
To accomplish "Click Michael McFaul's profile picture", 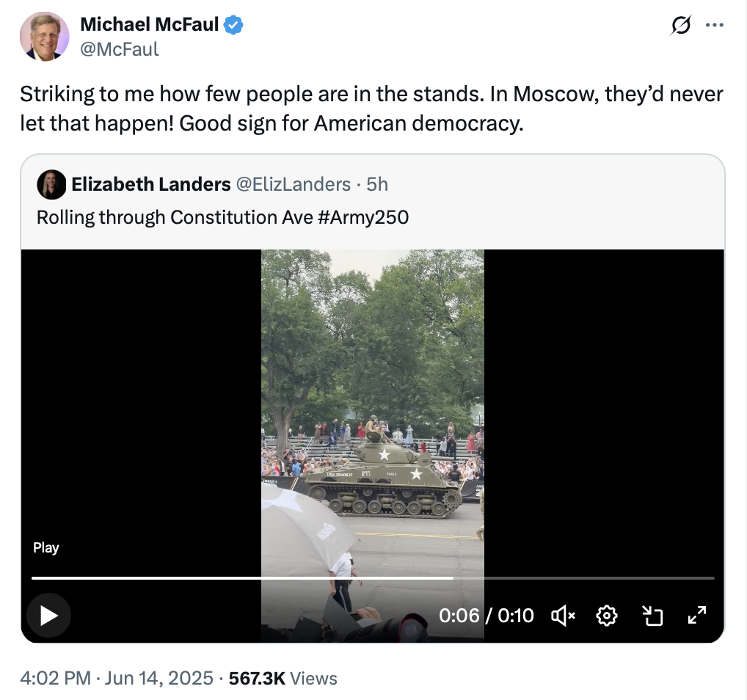I will point(44,37).
